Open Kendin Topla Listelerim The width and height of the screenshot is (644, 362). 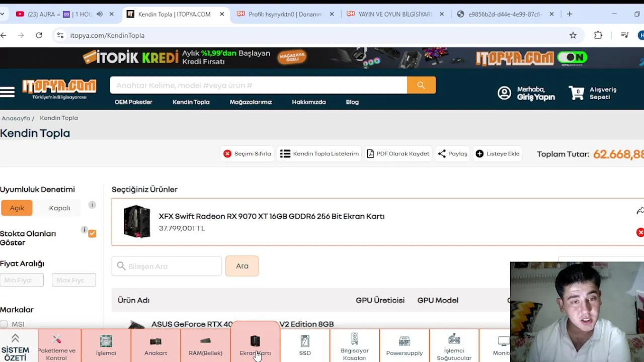[319, 154]
